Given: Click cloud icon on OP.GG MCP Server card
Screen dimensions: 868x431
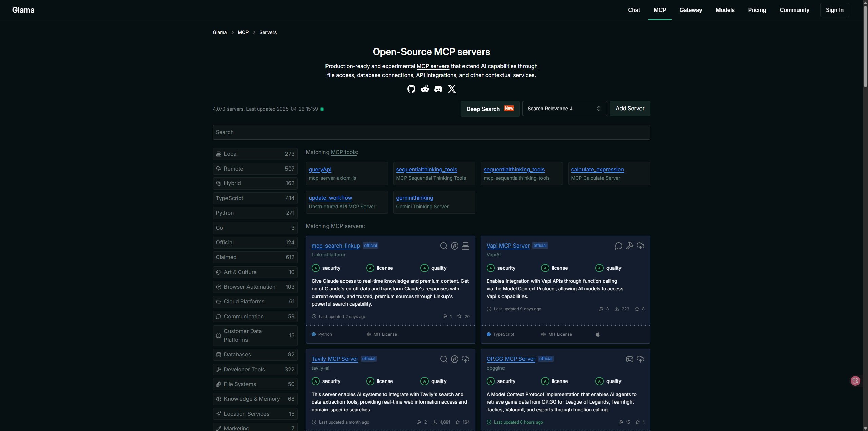Looking at the screenshot, I should point(640,359).
